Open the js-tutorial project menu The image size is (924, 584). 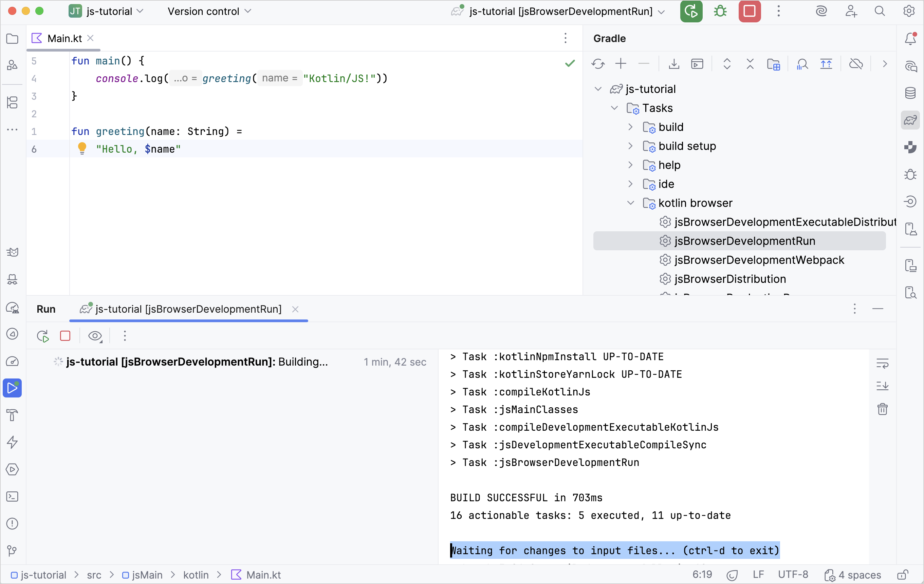pyautogui.click(x=106, y=11)
